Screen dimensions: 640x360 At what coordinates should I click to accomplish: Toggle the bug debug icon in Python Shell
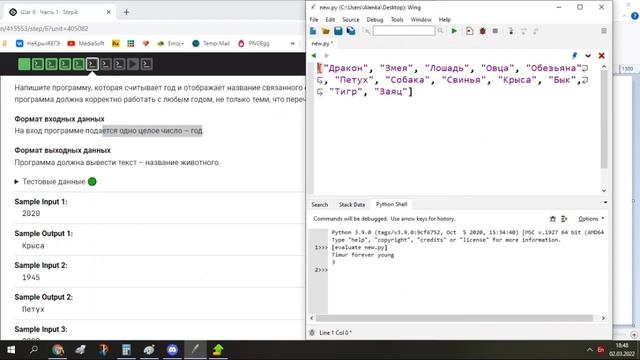click(x=553, y=219)
